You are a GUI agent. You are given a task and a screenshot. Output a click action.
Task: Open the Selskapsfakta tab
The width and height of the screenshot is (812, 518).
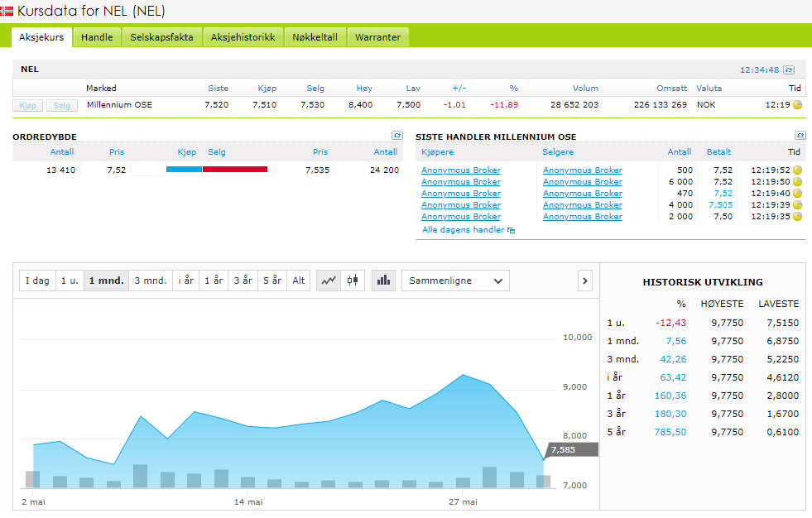click(161, 37)
